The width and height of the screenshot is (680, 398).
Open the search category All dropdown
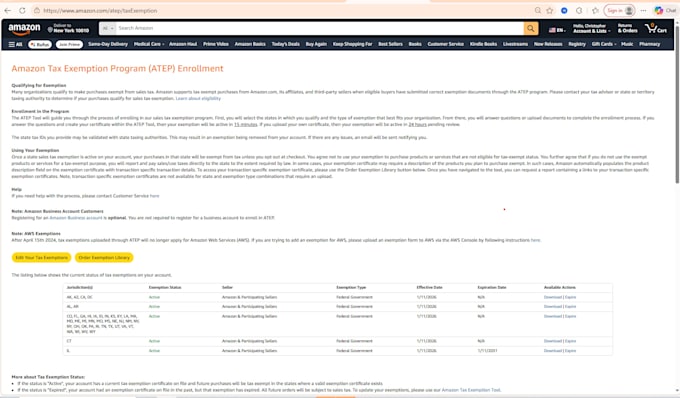coord(108,28)
